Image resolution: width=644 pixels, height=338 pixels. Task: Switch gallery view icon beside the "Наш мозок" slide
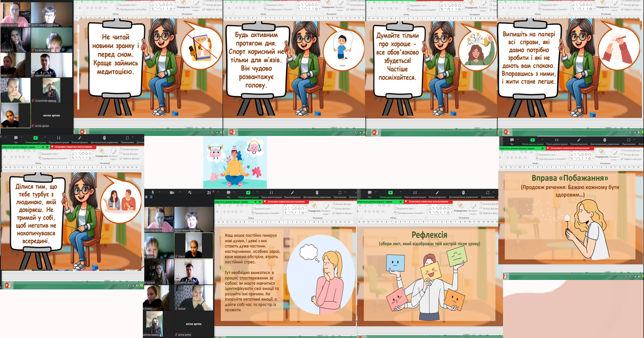151,198
